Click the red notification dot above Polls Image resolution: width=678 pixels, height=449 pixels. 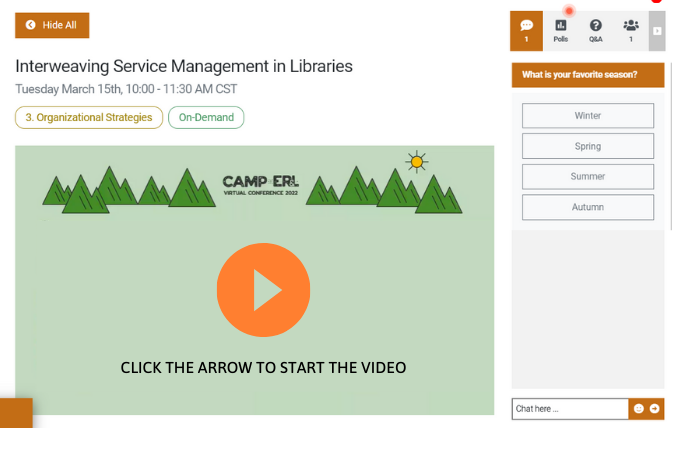[x=569, y=11]
